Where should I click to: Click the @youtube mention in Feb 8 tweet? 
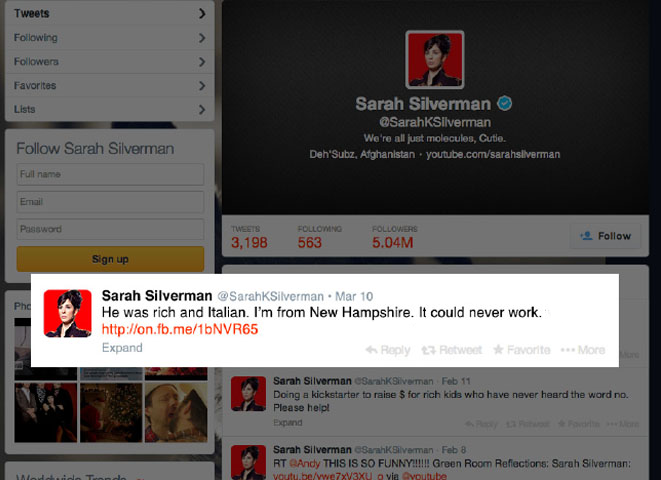point(424,476)
